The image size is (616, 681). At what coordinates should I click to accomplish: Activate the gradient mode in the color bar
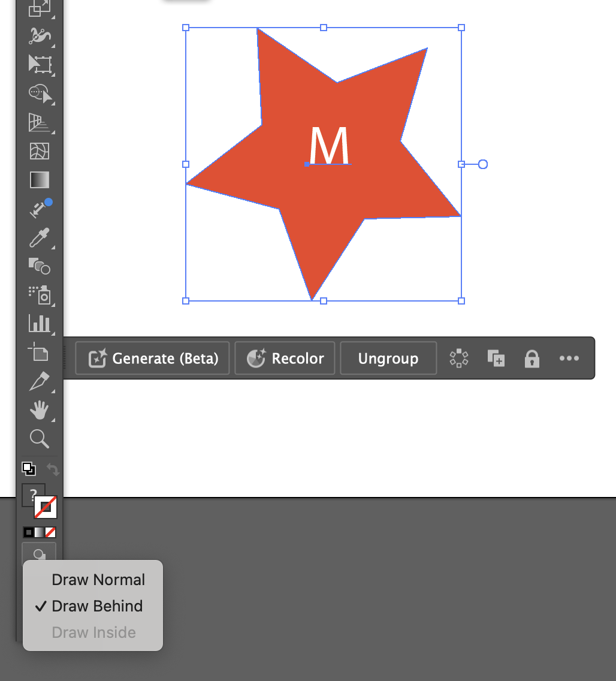(39, 532)
